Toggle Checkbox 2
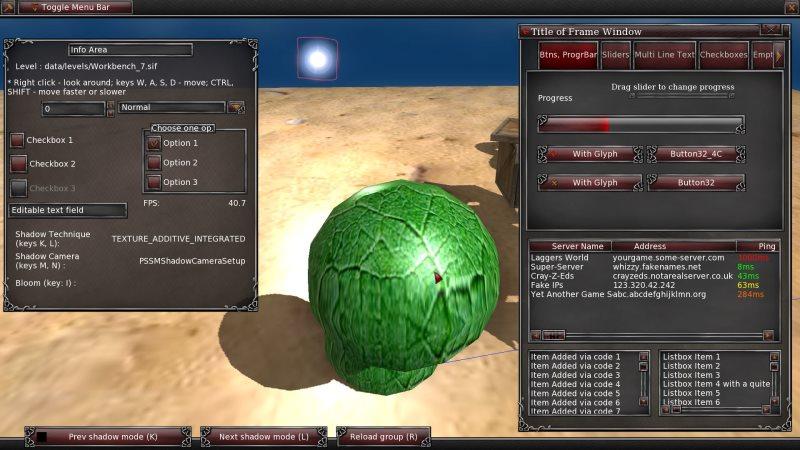The height and width of the screenshot is (450, 800). click(18, 163)
